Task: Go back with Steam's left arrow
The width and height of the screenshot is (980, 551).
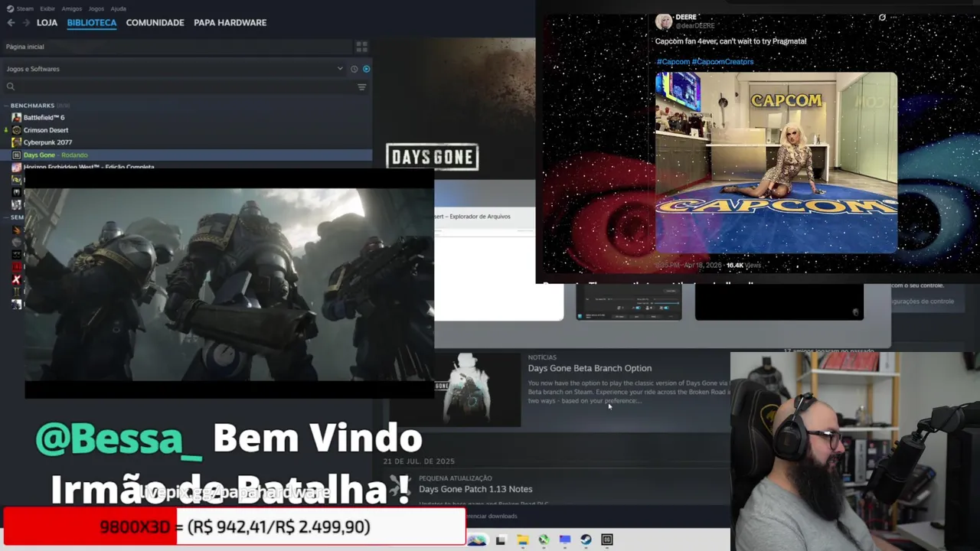Action: [11, 23]
